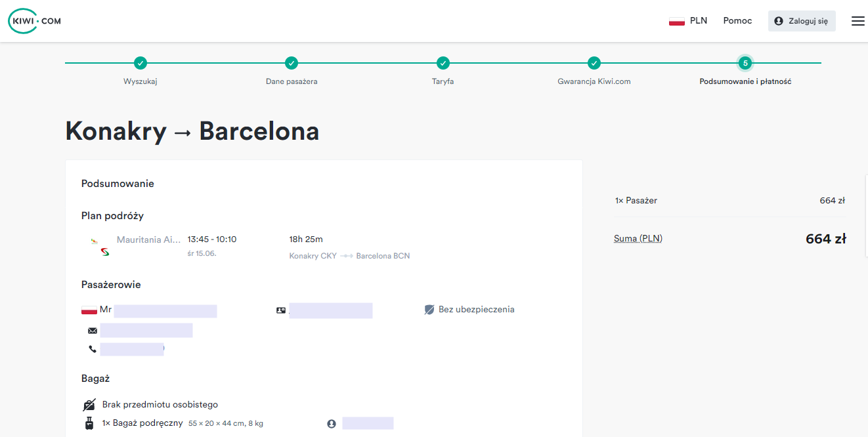Open the PLN currency selector
Viewport: 868px width, 437px height.
[688, 21]
